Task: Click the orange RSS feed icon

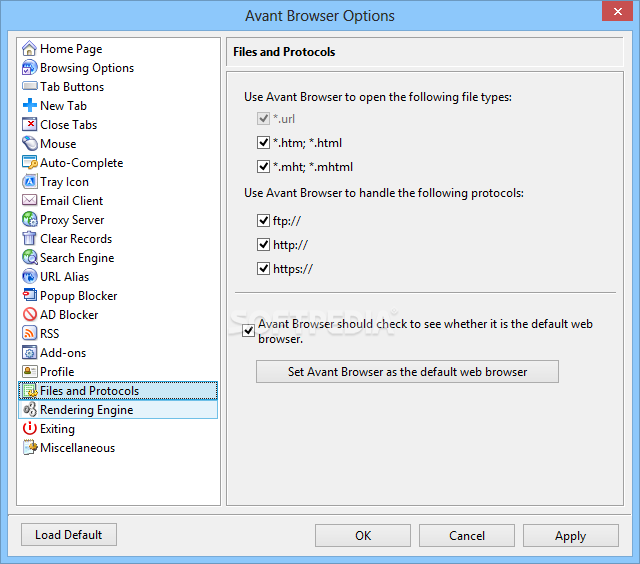Action: point(29,333)
